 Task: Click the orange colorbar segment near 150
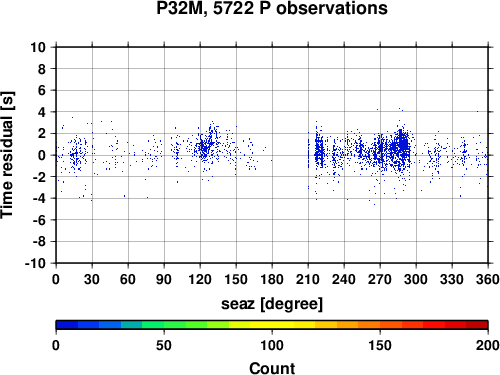(x=380, y=325)
